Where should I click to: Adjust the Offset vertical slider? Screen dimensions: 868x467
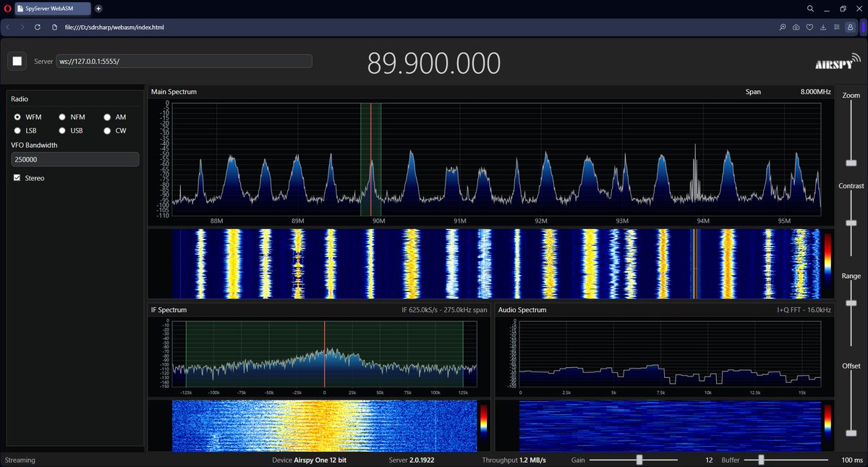[851, 433]
